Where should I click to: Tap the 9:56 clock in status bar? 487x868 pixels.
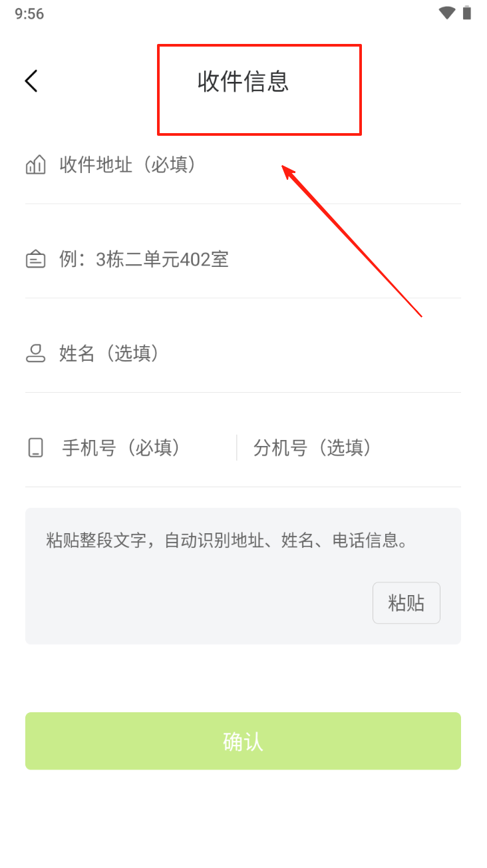pos(29,14)
